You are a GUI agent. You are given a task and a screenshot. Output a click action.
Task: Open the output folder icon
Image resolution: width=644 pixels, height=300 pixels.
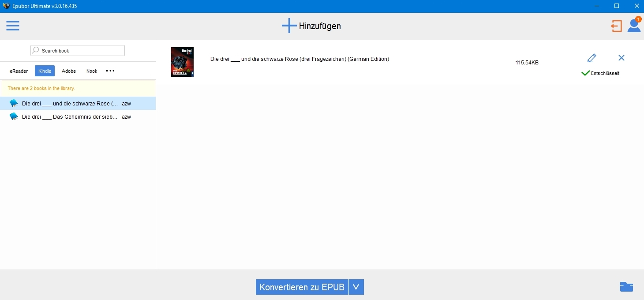[x=626, y=287]
